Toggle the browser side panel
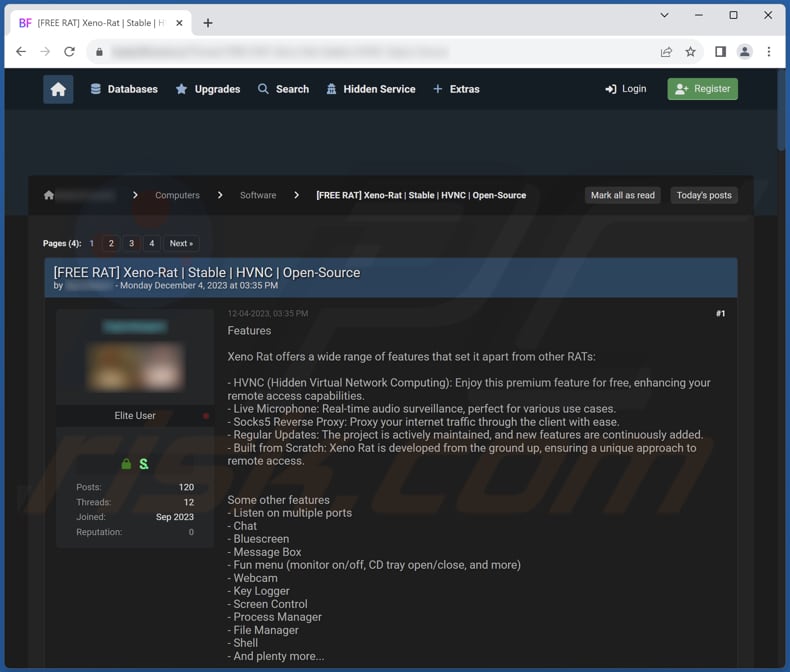The image size is (790, 672). click(x=720, y=52)
